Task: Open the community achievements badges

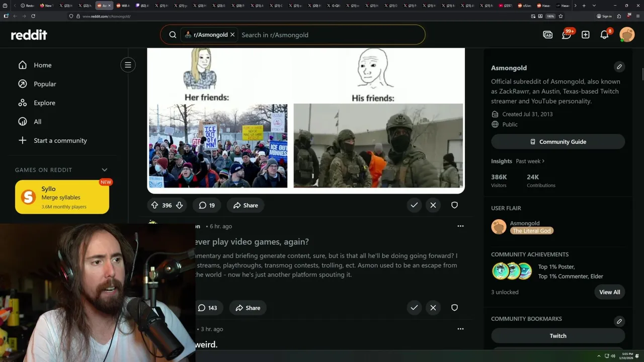Action: tap(512, 271)
